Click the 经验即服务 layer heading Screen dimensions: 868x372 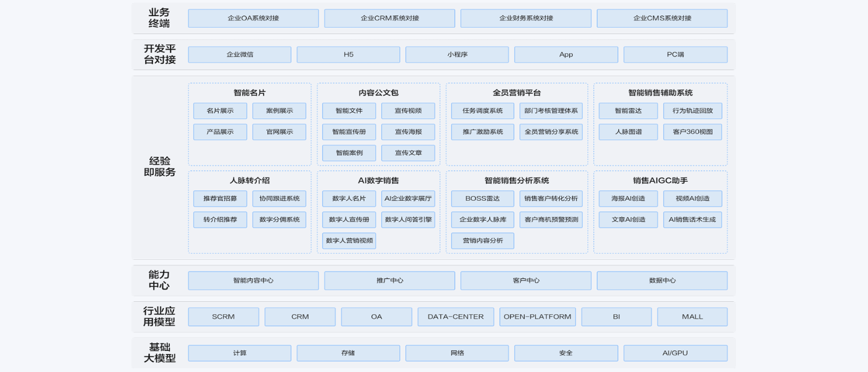pyautogui.click(x=159, y=167)
